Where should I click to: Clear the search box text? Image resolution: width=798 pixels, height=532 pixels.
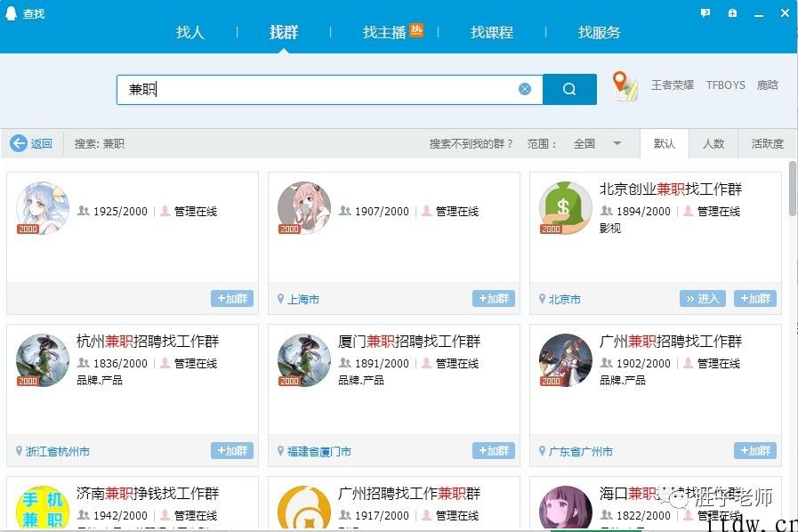coord(525,89)
